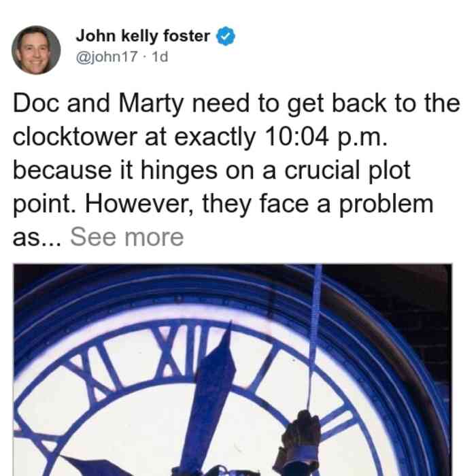Click the blue verified badge
Image resolution: width=476 pixels, height=476 pixels.
[226, 36]
